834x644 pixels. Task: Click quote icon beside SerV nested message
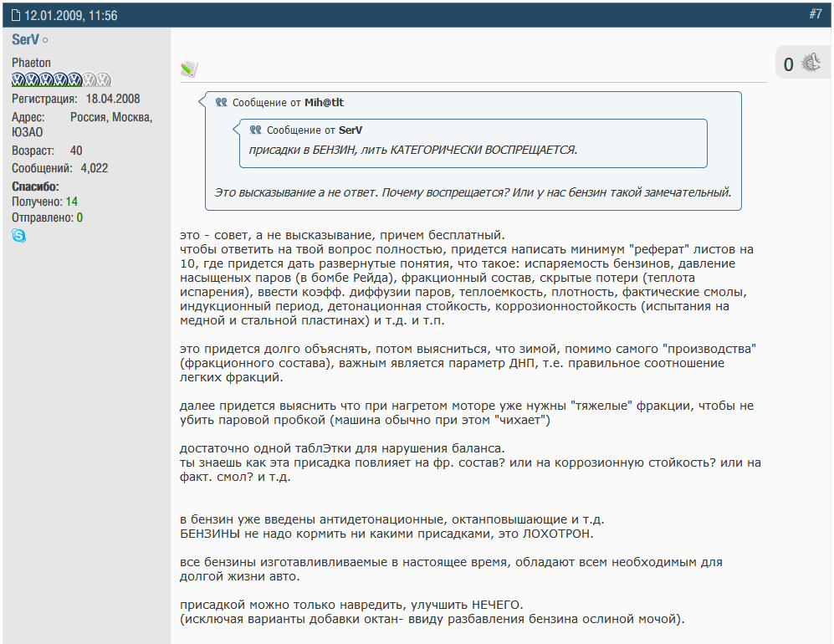[x=256, y=130]
